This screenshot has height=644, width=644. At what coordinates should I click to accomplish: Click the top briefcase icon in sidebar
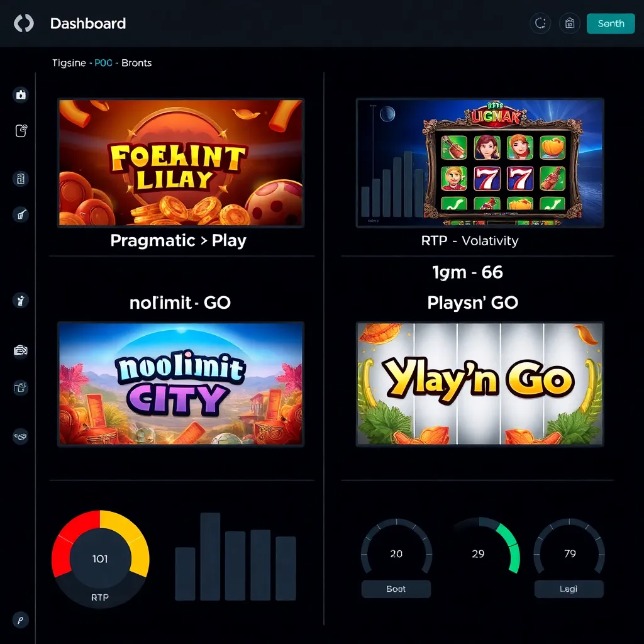click(21, 94)
